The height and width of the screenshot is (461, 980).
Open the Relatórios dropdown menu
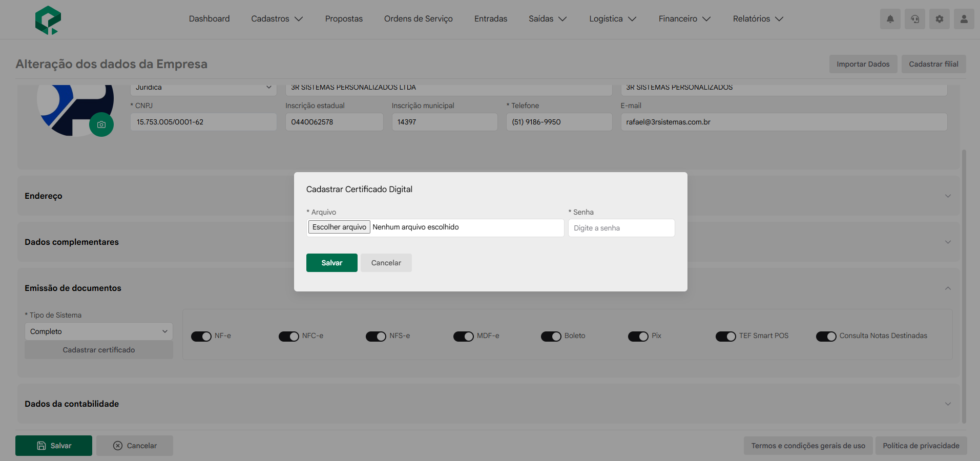[758, 19]
